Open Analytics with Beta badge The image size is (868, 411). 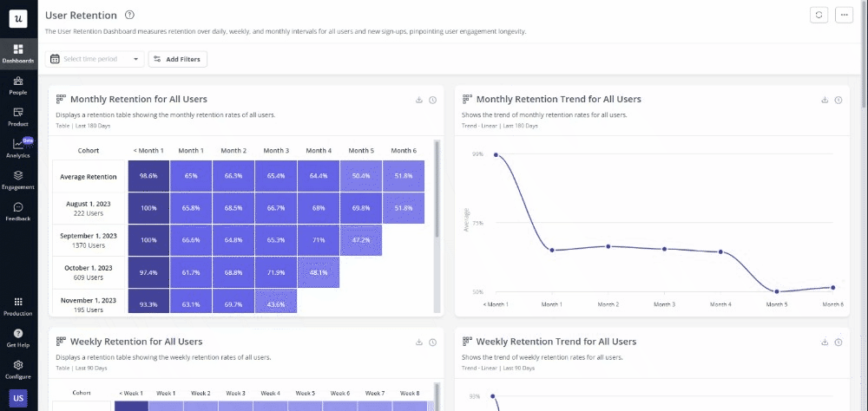click(18, 147)
